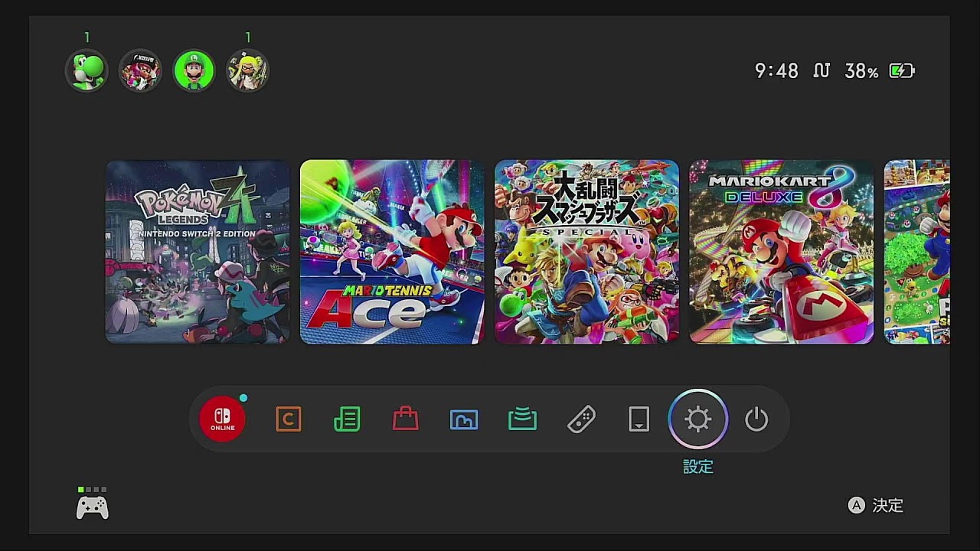Click the 設定 label under the gear

pyautogui.click(x=698, y=467)
